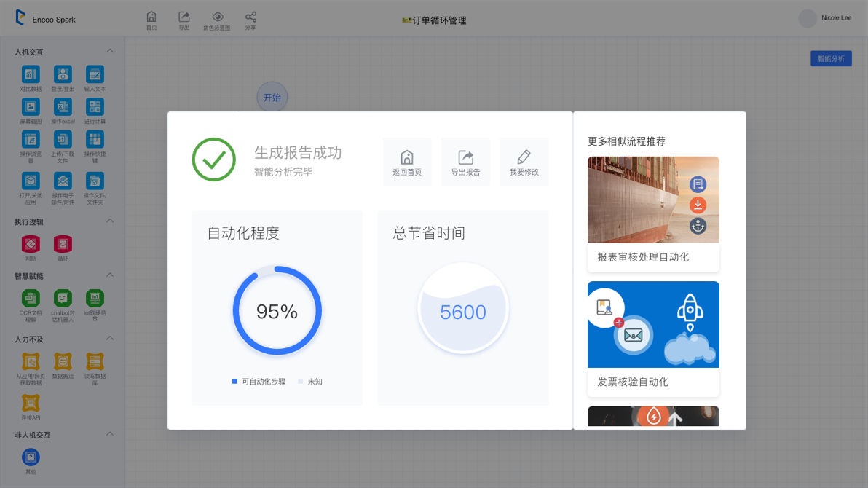Click the 导出报告 export report button
868x488 pixels.
pos(465,162)
